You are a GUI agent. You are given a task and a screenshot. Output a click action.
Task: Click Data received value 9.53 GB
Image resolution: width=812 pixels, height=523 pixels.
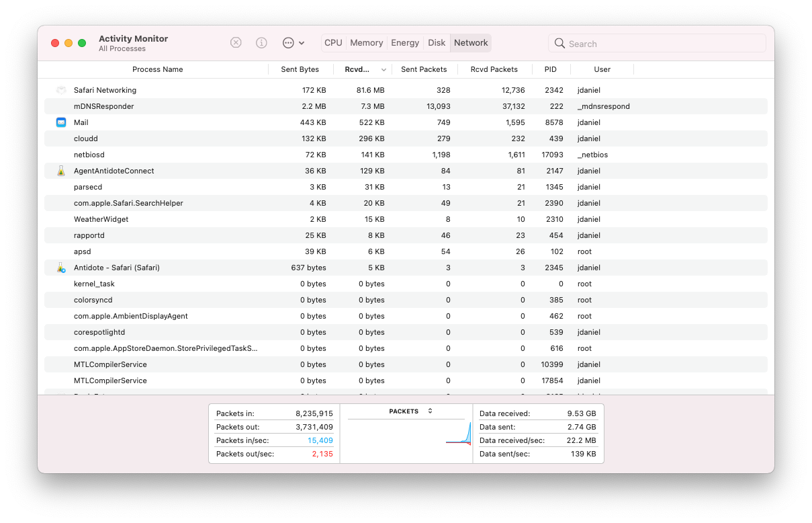581,413
